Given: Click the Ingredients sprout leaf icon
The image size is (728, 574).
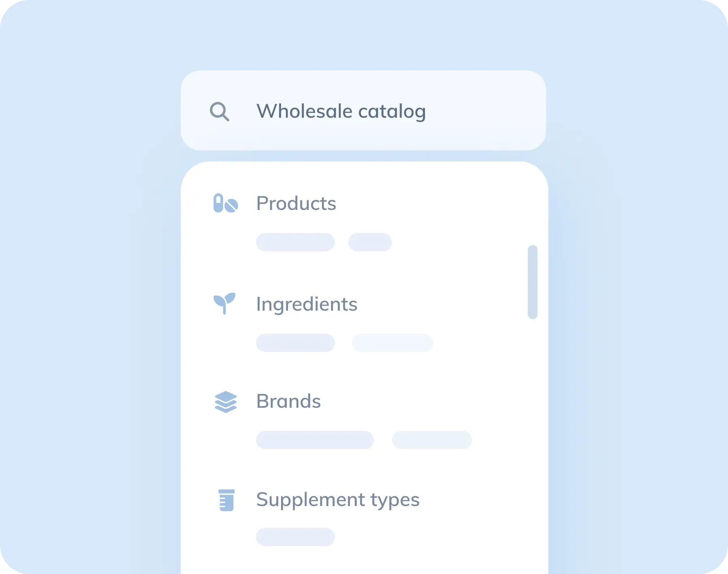Looking at the screenshot, I should [x=224, y=303].
